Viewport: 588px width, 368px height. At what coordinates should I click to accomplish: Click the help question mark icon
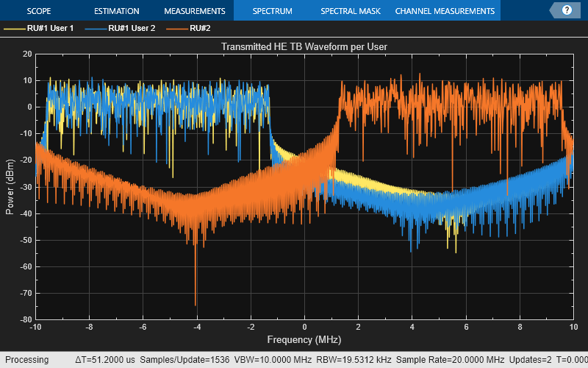click(x=567, y=10)
